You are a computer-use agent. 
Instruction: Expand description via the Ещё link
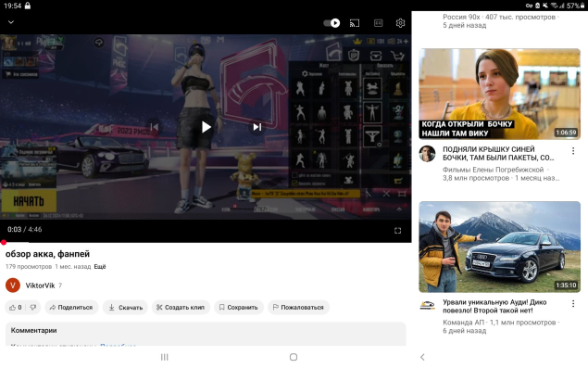[x=100, y=267]
